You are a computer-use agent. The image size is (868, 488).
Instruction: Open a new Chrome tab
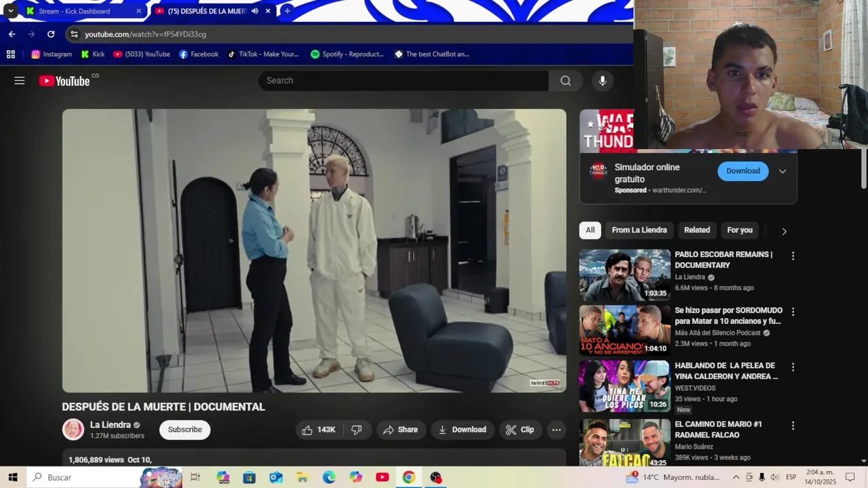(287, 11)
